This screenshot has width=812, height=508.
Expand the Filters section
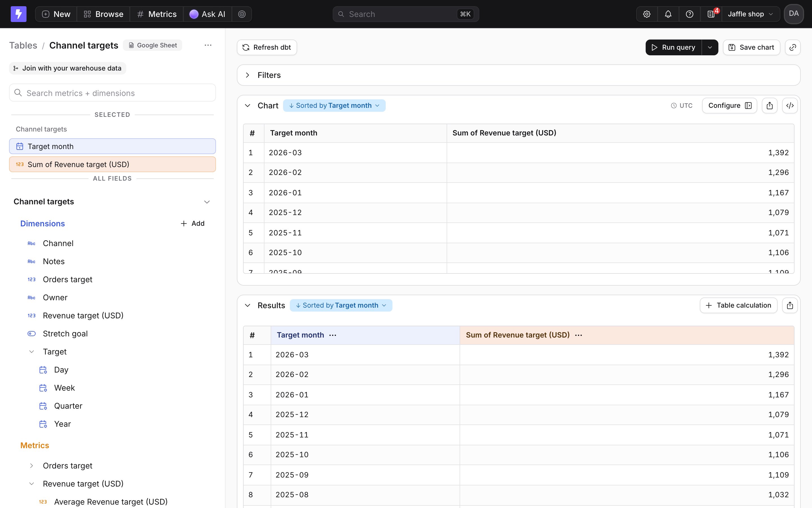pyautogui.click(x=247, y=75)
